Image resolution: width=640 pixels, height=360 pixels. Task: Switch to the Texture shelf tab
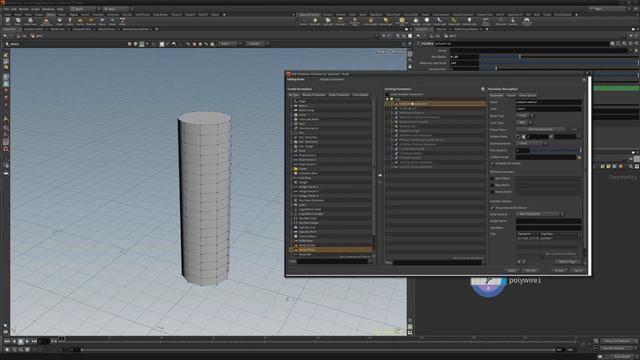tap(62, 15)
